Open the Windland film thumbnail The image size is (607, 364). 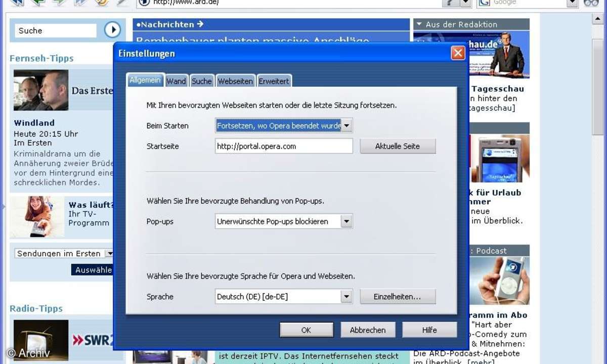(41, 90)
